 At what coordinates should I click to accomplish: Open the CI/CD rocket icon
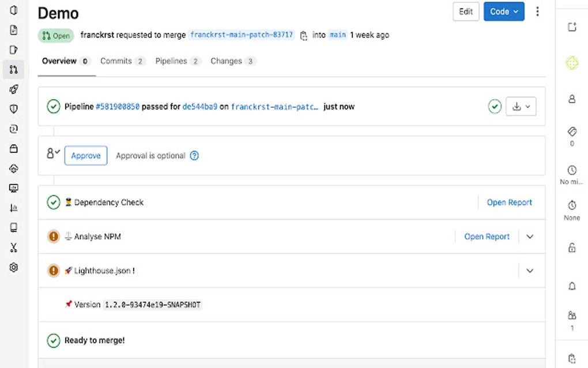13,89
